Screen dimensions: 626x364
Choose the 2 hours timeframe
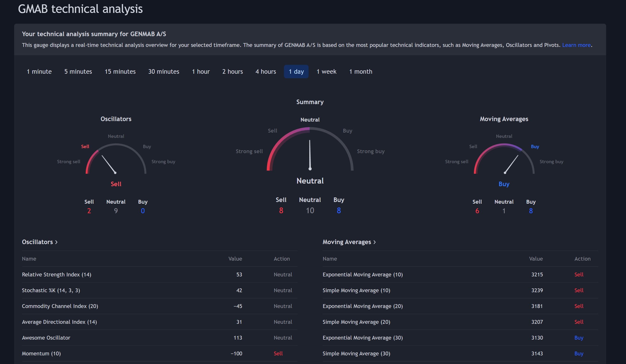pyautogui.click(x=233, y=72)
